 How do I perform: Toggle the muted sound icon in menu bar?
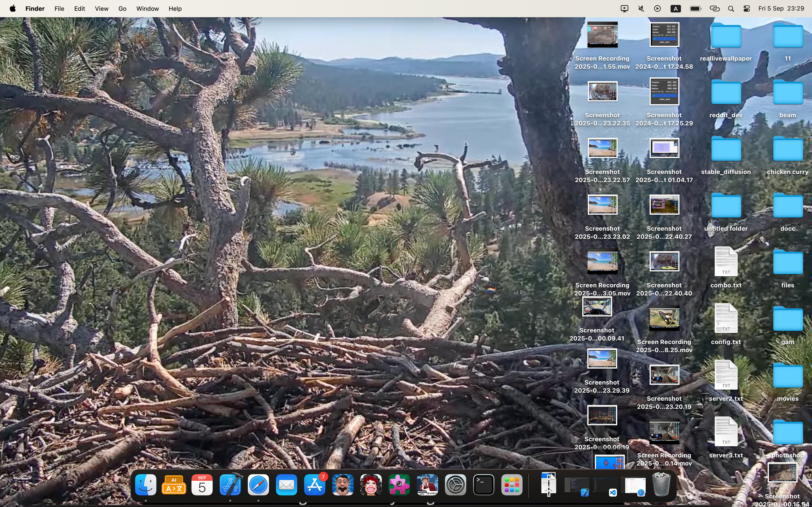[x=641, y=9]
